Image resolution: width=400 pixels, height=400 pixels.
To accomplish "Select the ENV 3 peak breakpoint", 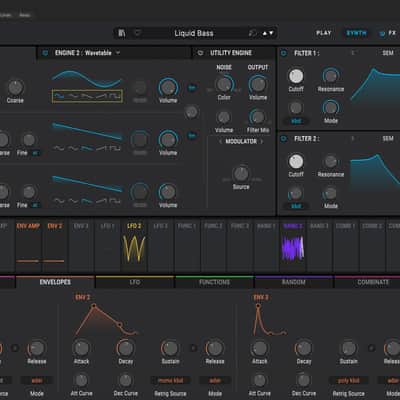I will [x=258, y=305].
